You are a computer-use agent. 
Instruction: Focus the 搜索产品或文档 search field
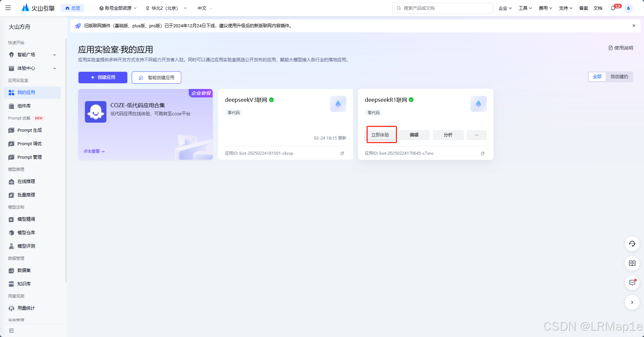[x=442, y=8]
